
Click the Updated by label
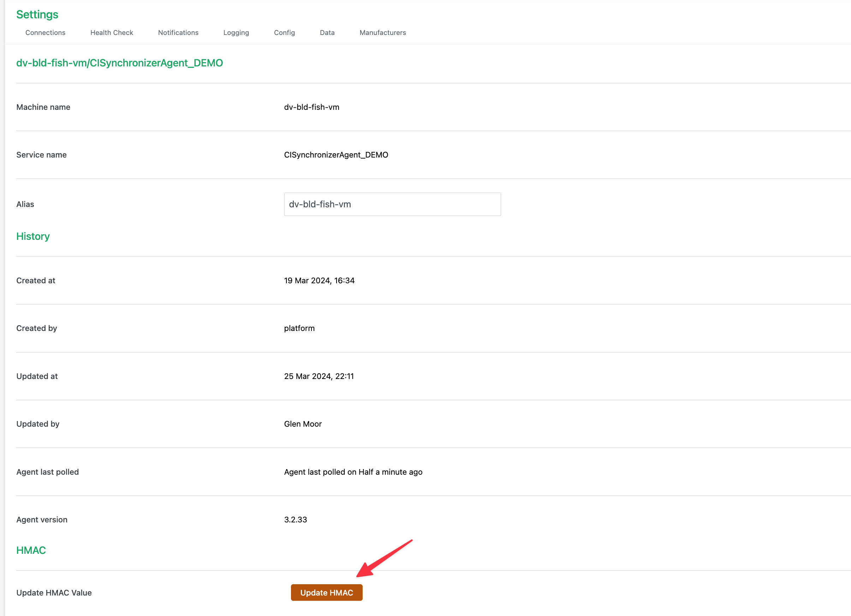pyautogui.click(x=37, y=424)
